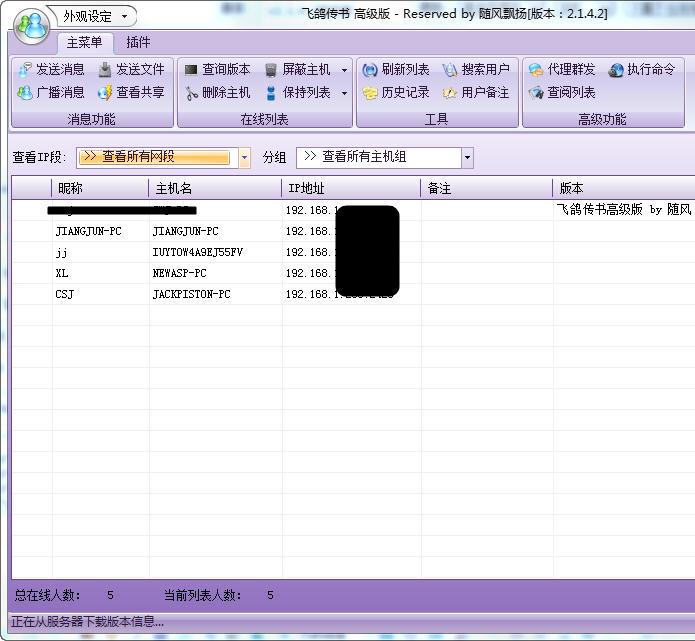
Task: Sort by the IP地址 column header
Action: coord(351,188)
